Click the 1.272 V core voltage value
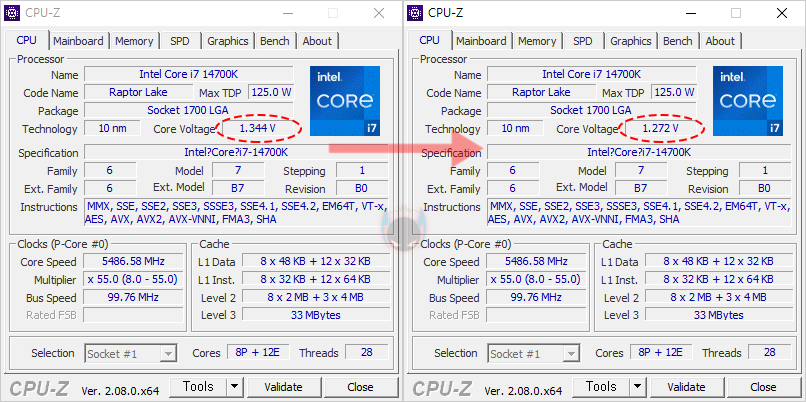This screenshot has height=402, width=806. pos(661,128)
